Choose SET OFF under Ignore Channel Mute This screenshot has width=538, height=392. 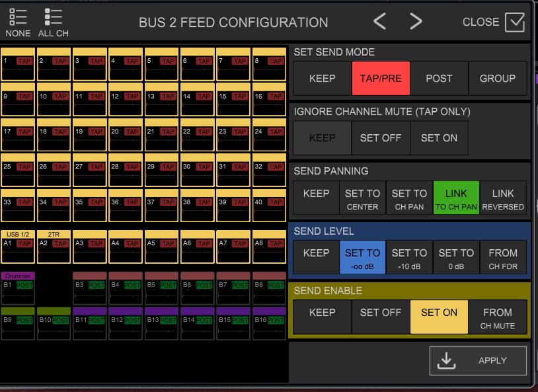click(381, 138)
